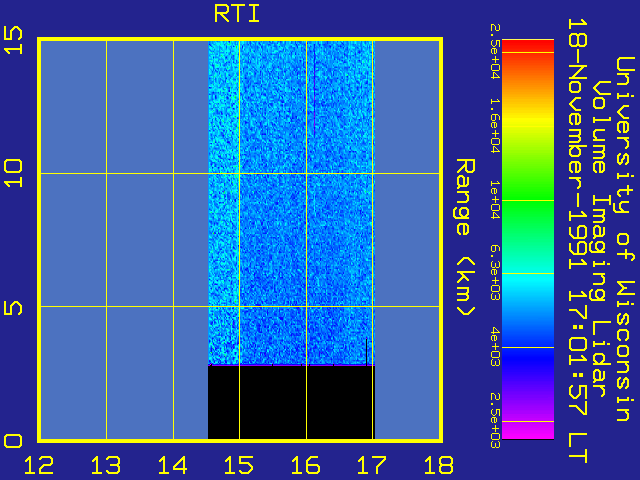Click the Range (km) axis title

pos(465,237)
